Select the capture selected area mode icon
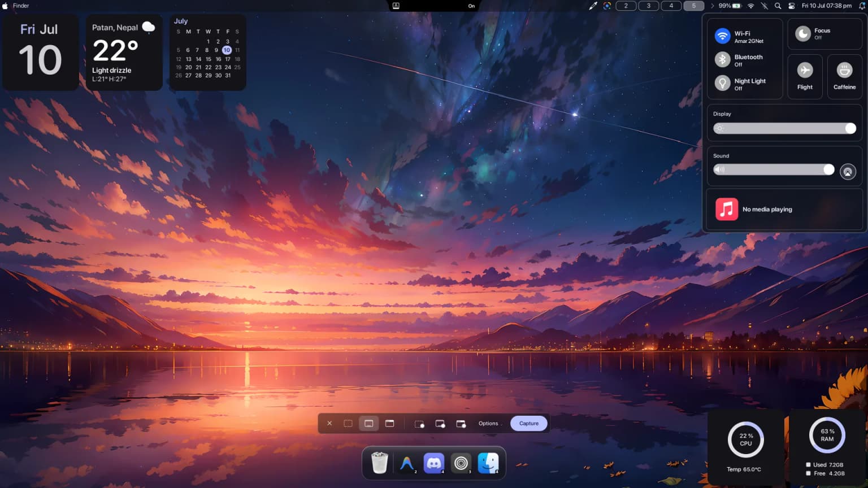The height and width of the screenshot is (488, 868). pyautogui.click(x=348, y=424)
